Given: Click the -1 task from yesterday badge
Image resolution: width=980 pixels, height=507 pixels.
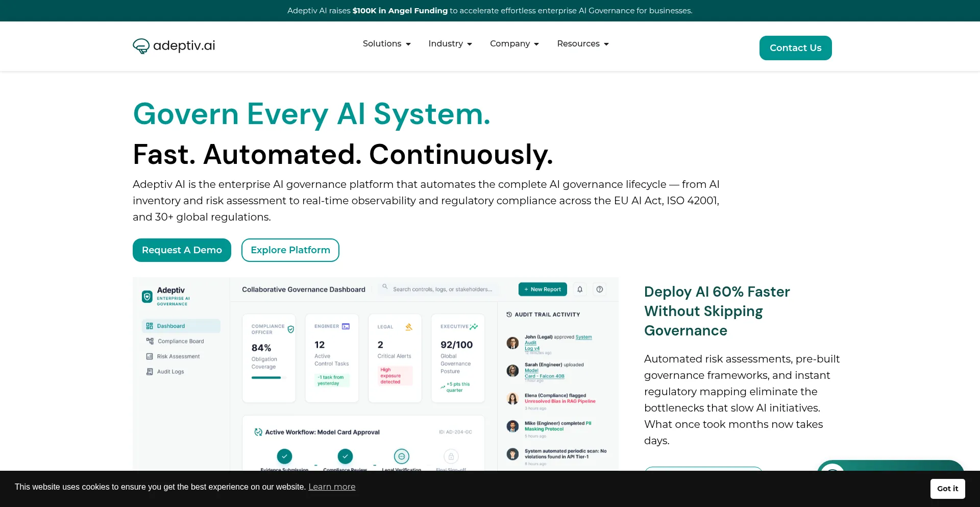Looking at the screenshot, I should point(332,380).
